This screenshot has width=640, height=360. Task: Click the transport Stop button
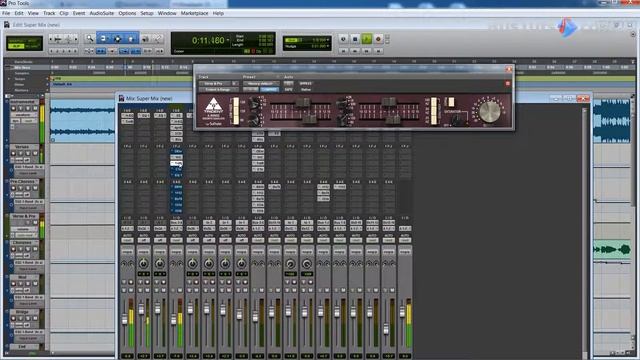click(x=355, y=39)
